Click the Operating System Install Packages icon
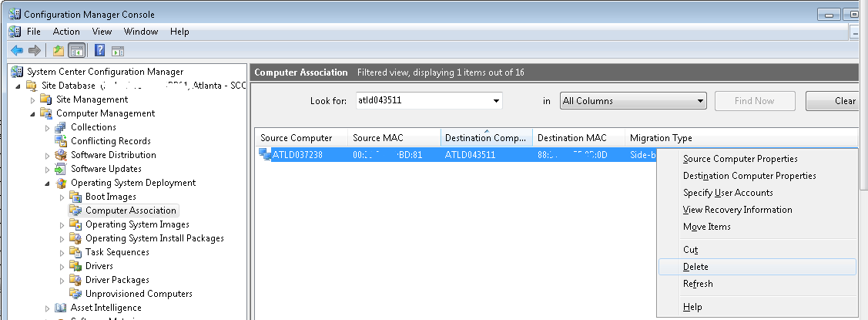868x320 pixels. (75, 238)
